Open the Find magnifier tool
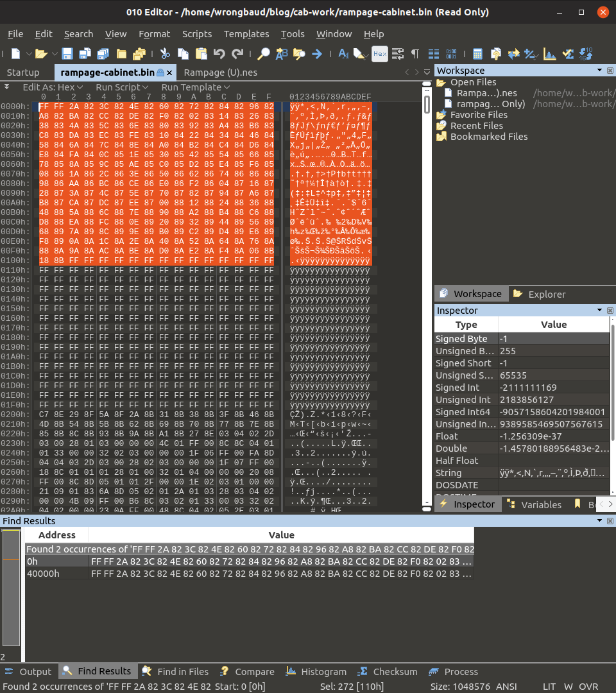The height and width of the screenshot is (693, 616). pos(264,54)
